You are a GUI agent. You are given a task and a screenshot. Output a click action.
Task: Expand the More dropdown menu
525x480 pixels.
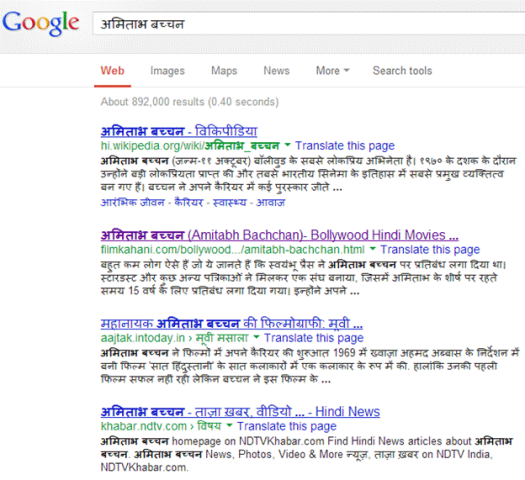[x=332, y=71]
